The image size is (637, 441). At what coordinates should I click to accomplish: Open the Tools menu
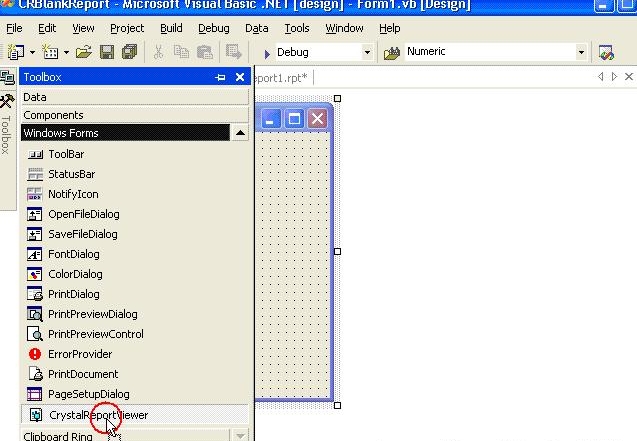point(296,28)
